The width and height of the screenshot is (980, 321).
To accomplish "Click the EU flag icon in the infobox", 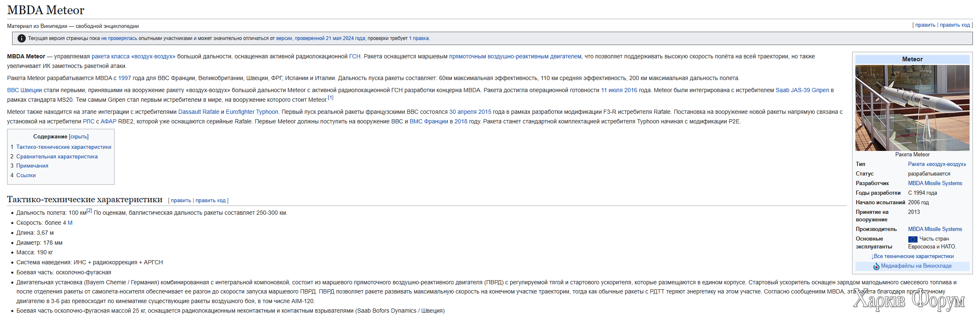I will pos(913,239).
